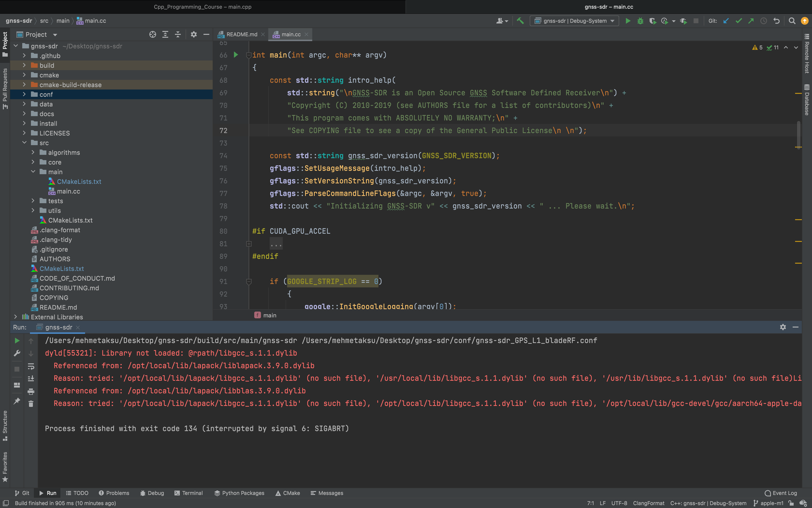Select opened file locate target icon

point(153,34)
